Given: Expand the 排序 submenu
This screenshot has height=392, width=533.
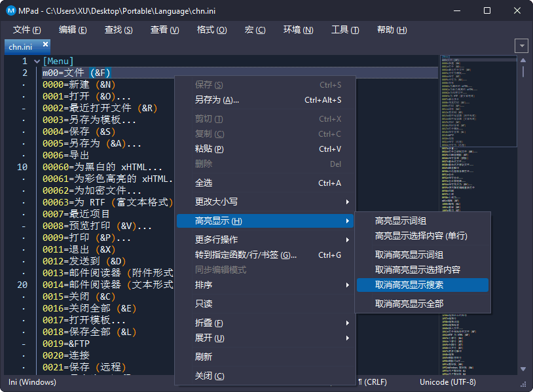Looking at the screenshot, I should click(265, 285).
